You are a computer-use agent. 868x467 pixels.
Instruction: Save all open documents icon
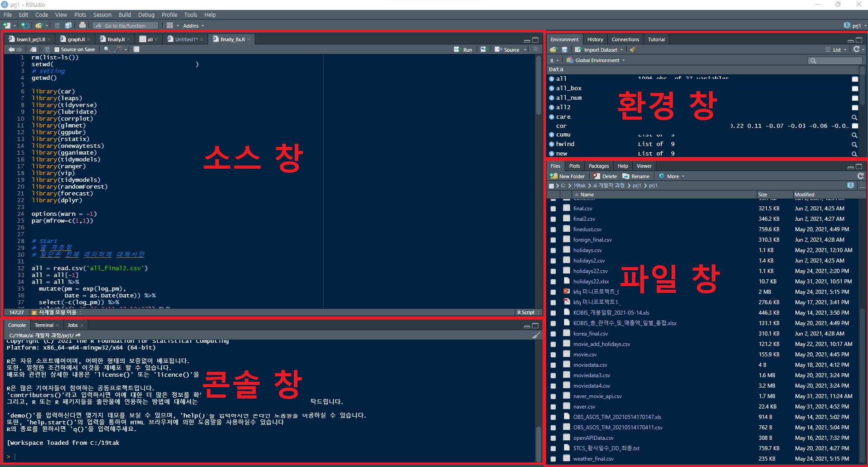point(68,25)
